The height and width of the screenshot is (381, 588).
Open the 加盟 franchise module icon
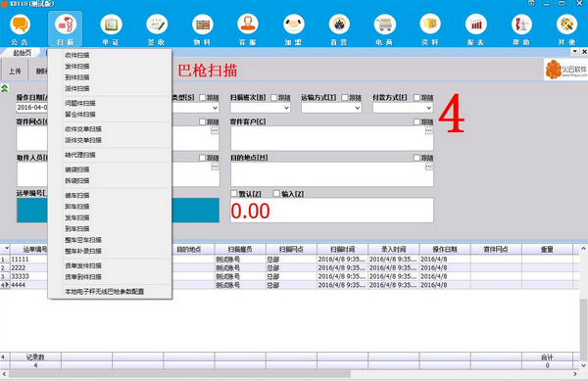point(294,29)
